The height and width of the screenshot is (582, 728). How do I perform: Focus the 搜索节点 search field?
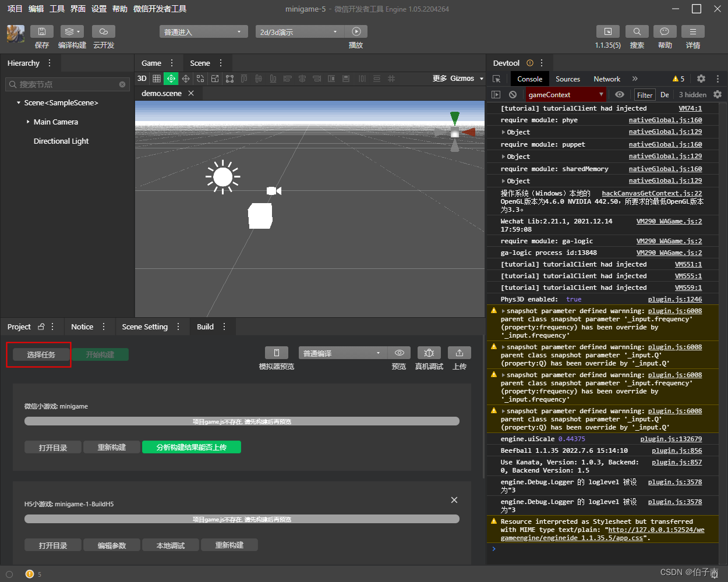click(67, 84)
